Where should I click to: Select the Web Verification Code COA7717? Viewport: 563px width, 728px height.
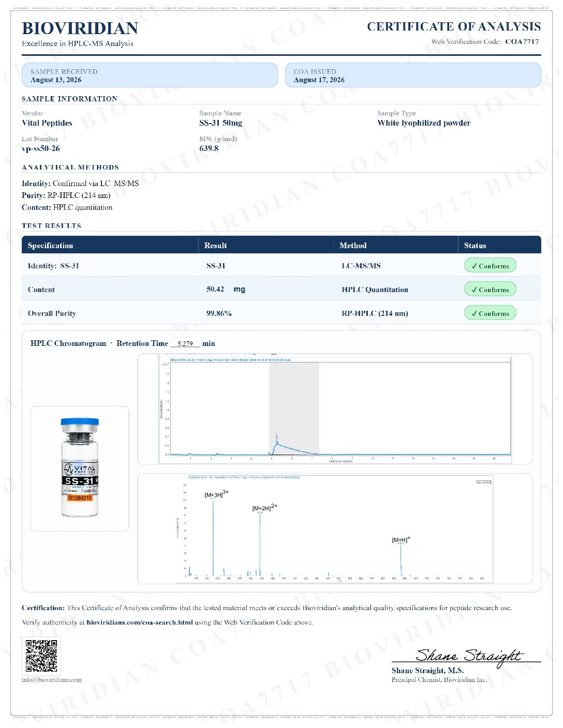click(522, 41)
